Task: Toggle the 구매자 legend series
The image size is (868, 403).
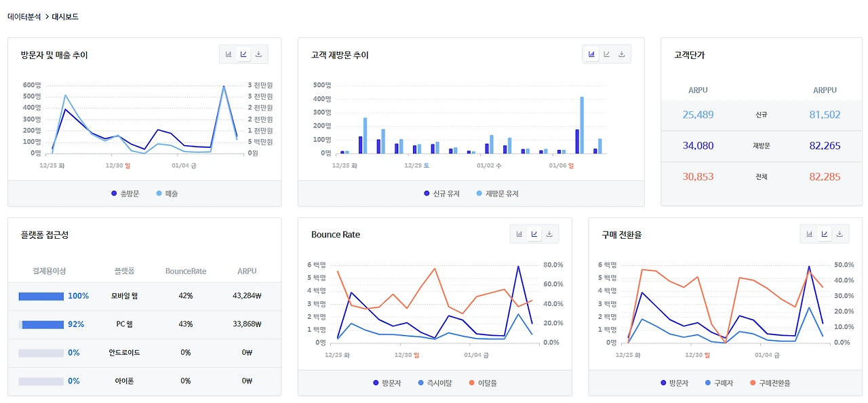Action: (x=719, y=383)
